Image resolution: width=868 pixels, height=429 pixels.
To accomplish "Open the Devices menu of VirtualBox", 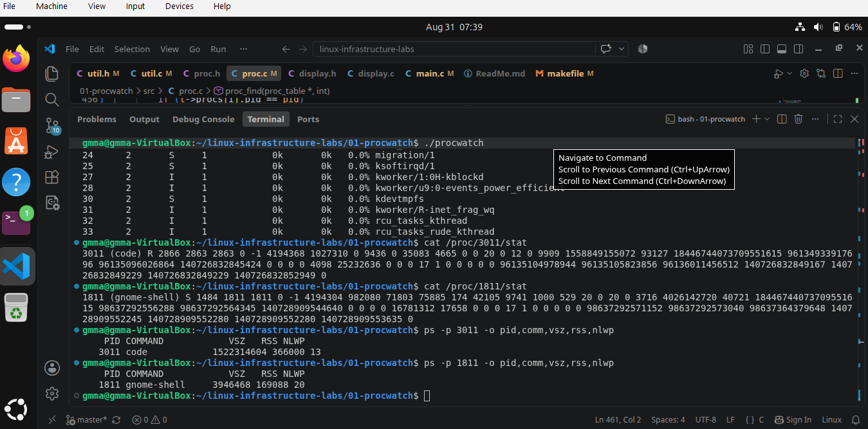I will [x=179, y=6].
